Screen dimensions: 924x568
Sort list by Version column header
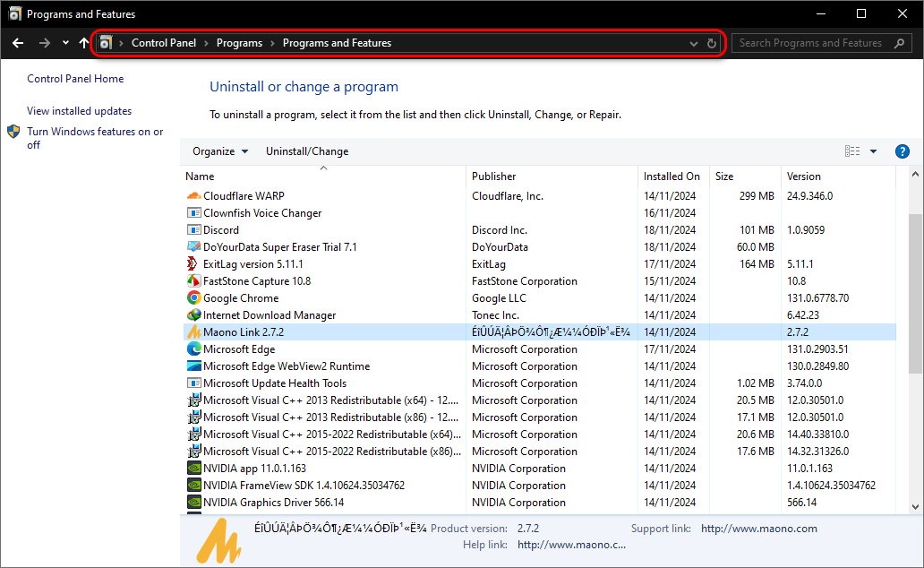pos(804,176)
